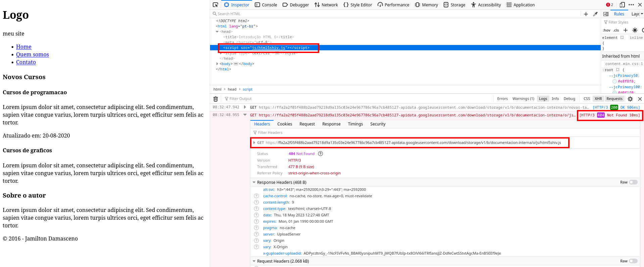
Task: Expand the GET html5shiv.js URL details
Action: (254, 143)
